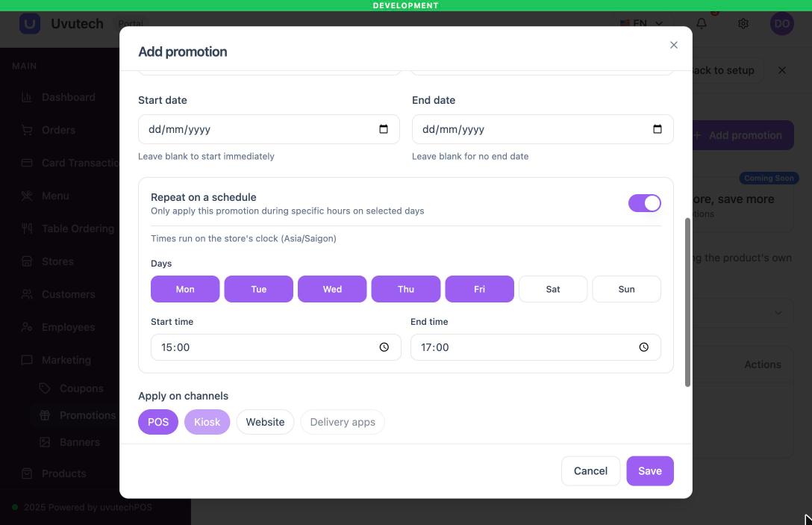The height and width of the screenshot is (525, 812).
Task: Select the Website channel
Action: (x=265, y=422)
